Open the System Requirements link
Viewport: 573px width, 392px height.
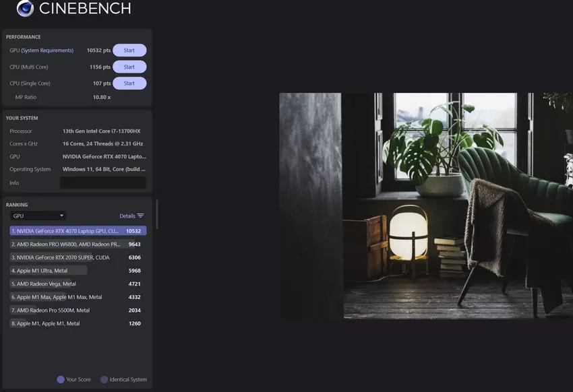(x=47, y=51)
